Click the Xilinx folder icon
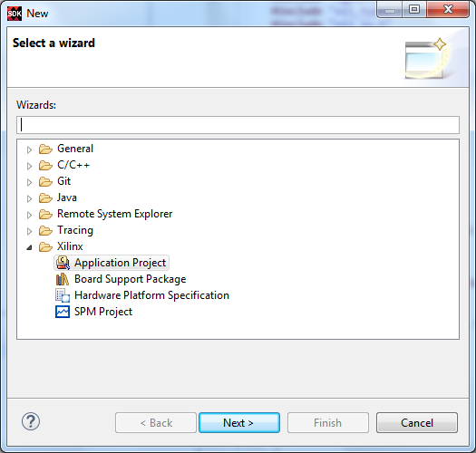Viewport: 476px width, 453px height. point(45,246)
